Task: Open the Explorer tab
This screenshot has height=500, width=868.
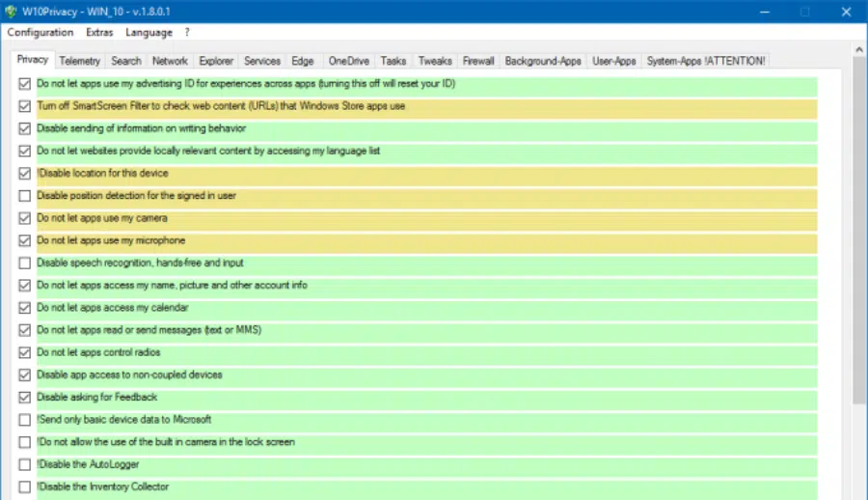Action: click(x=216, y=61)
